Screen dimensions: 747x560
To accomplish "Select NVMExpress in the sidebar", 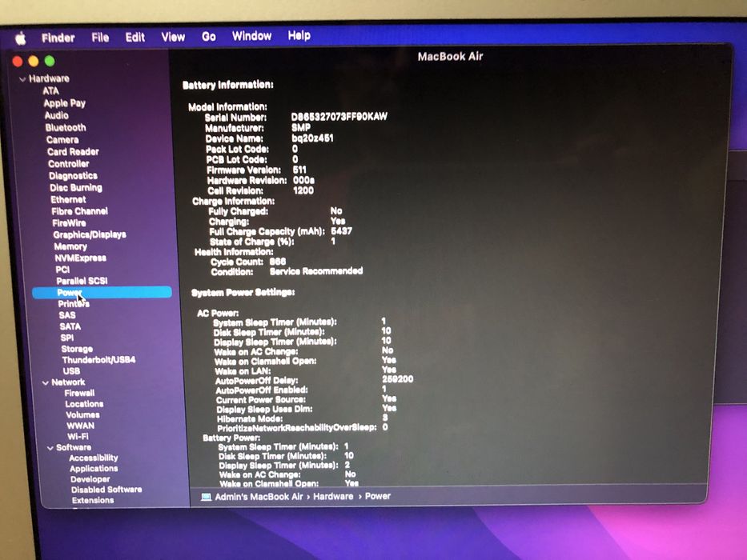I will [81, 258].
